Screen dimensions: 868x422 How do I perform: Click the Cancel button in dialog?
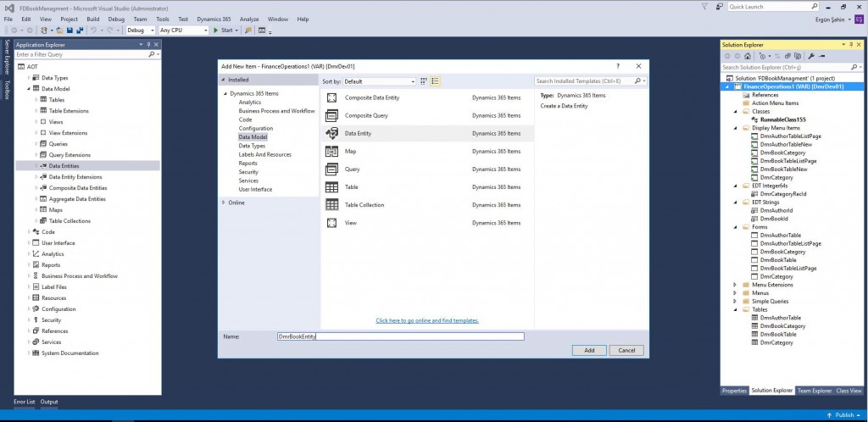tap(626, 351)
